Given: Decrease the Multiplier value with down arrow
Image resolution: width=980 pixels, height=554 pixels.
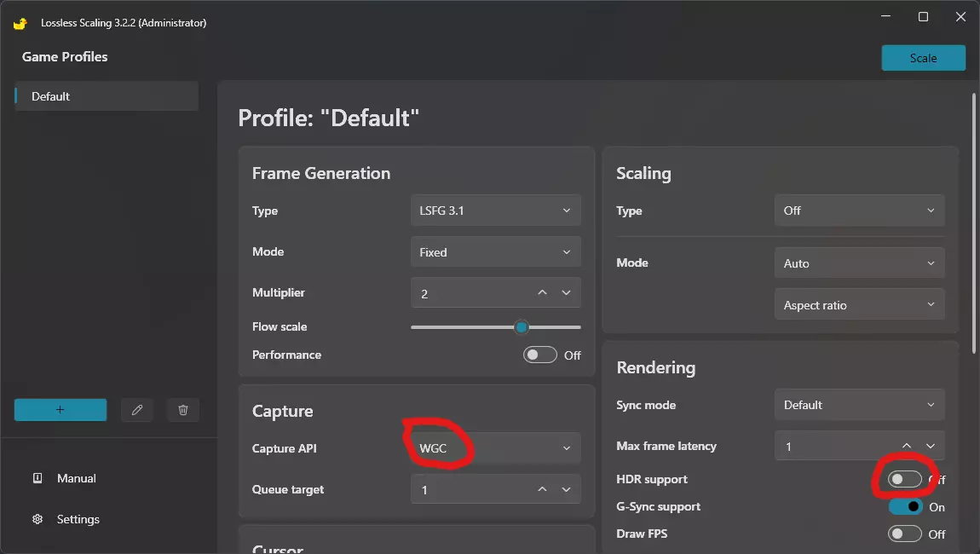Looking at the screenshot, I should [x=566, y=293].
